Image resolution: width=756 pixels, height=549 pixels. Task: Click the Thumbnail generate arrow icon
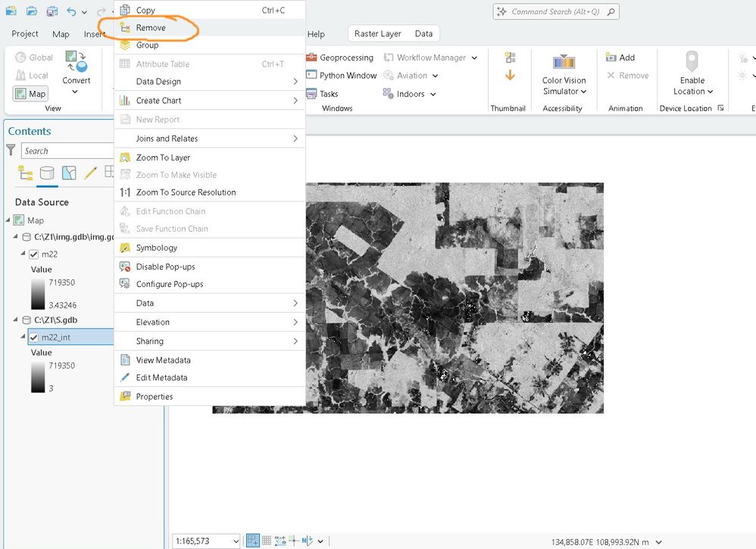point(510,75)
